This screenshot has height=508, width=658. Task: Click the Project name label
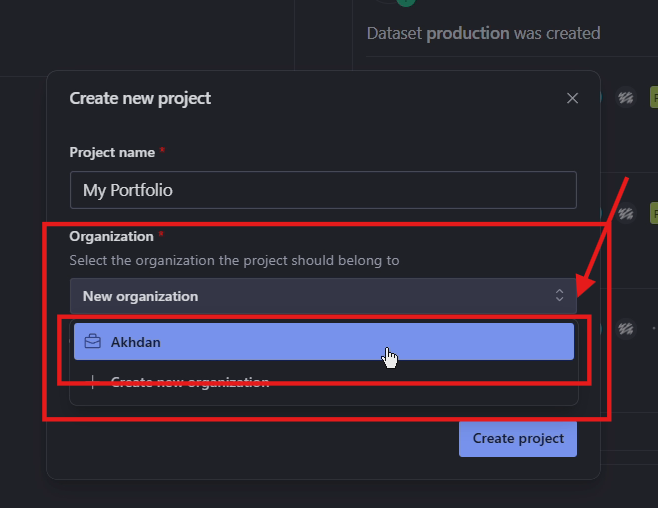coord(112,153)
